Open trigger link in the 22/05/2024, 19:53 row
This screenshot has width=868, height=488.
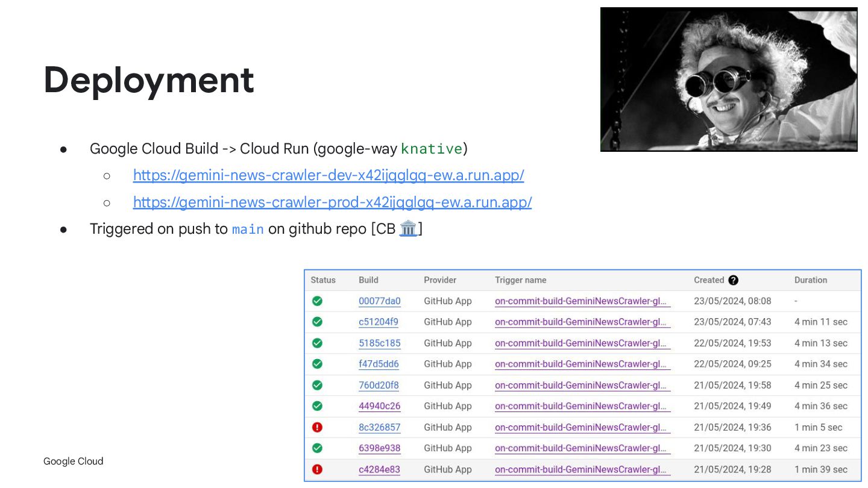pyautogui.click(x=583, y=343)
